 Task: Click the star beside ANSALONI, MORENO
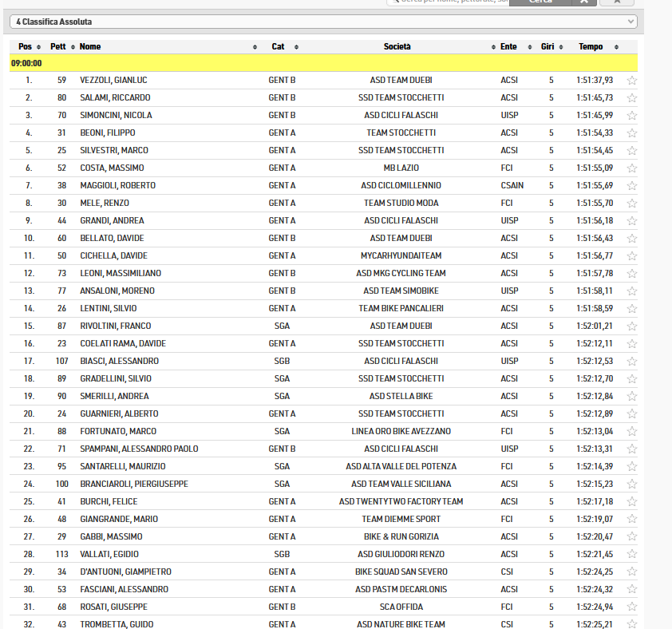[x=632, y=291]
